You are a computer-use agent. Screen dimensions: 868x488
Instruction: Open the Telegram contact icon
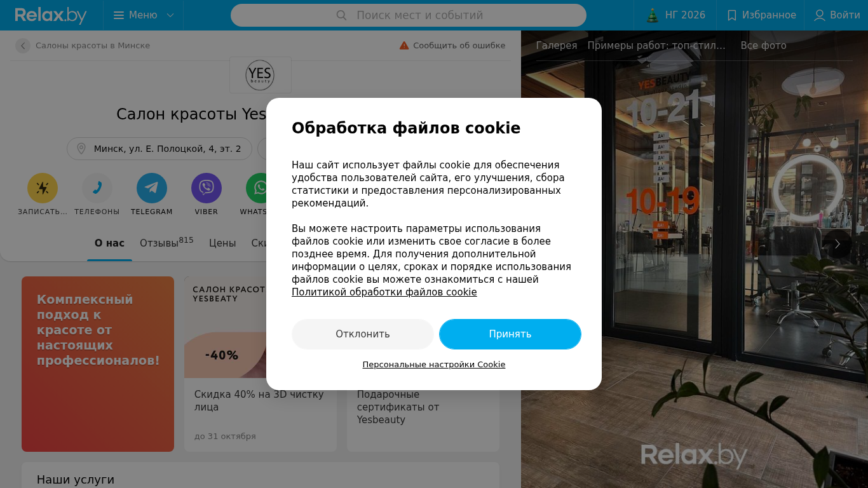(x=152, y=188)
